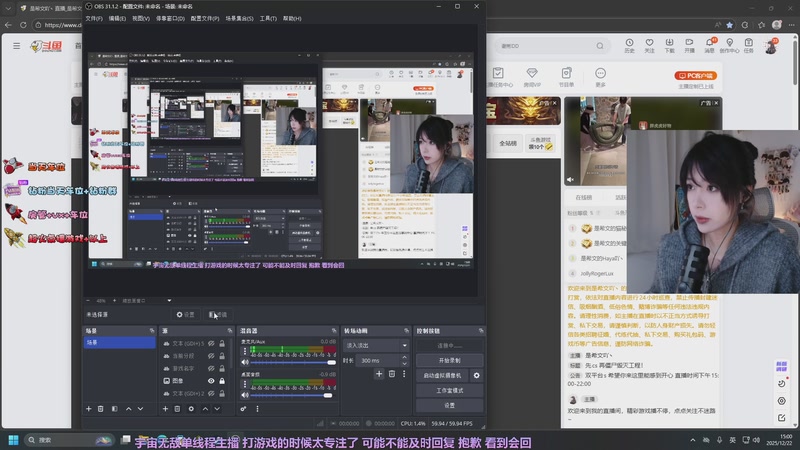Open virtual camera settings gear
This screenshot has width=800, height=450.
click(477, 376)
